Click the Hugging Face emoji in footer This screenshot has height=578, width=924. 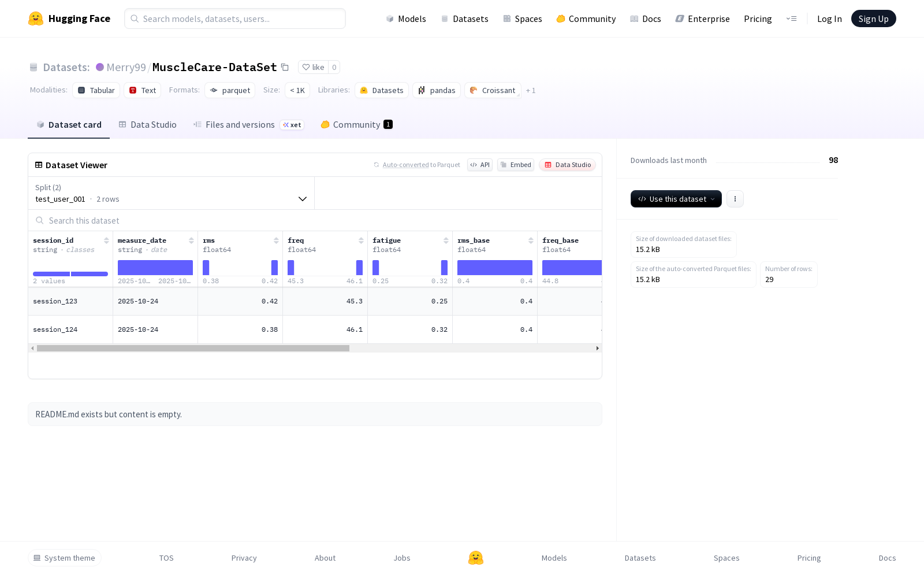(x=476, y=558)
